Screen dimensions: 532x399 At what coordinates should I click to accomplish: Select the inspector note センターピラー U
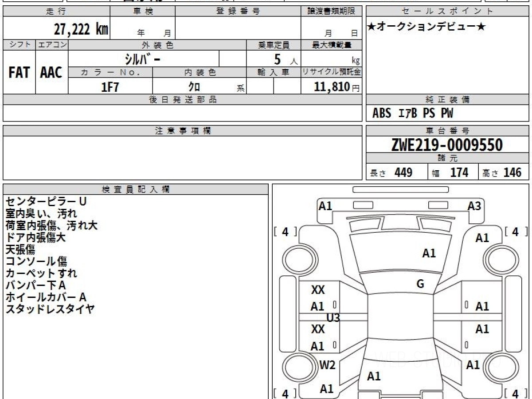click(46, 201)
